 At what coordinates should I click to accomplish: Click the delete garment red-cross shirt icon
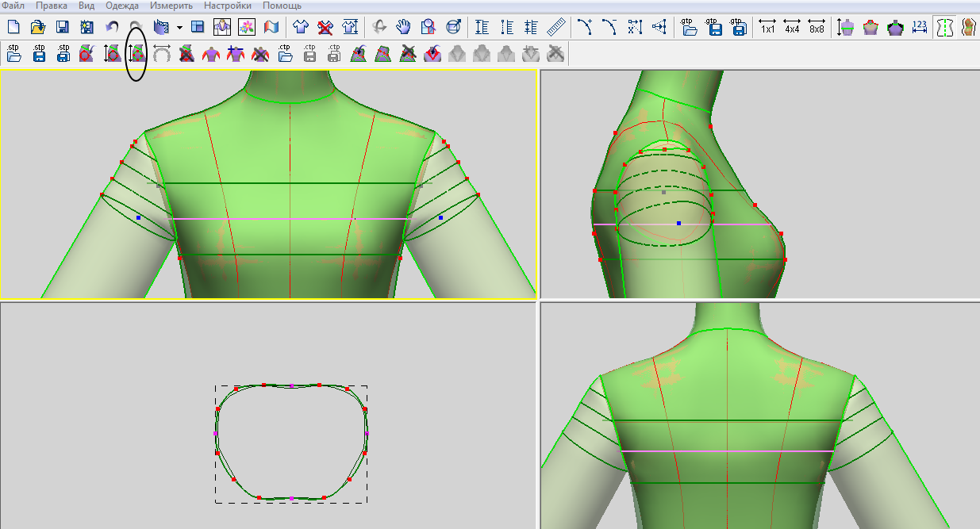325,27
